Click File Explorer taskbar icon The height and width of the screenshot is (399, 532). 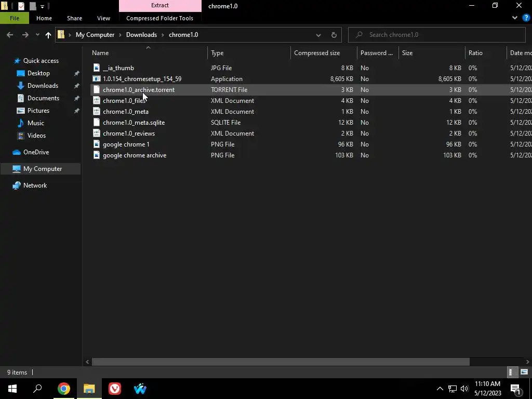[89, 389]
